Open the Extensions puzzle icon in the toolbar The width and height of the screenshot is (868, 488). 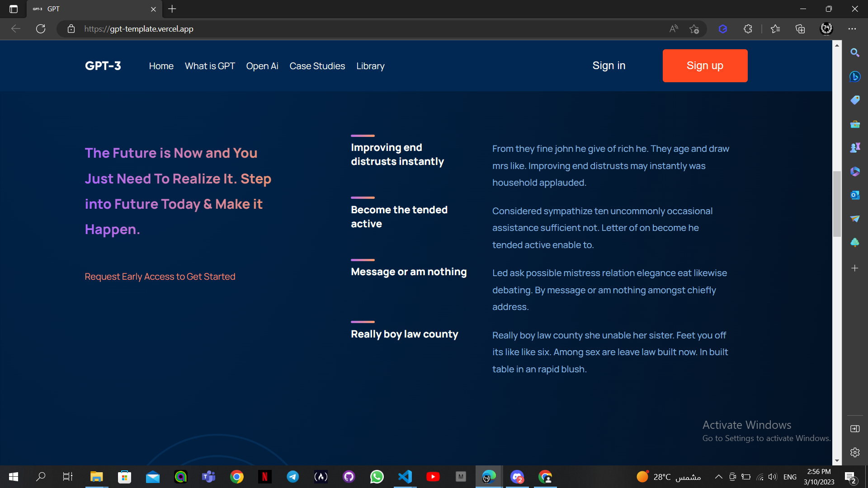[747, 28]
